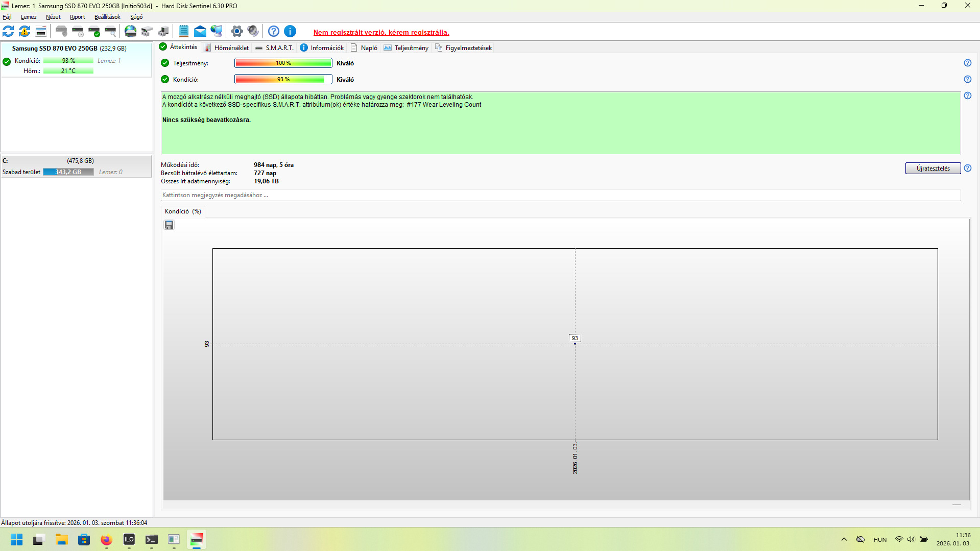Click the save icon above the graph
The image size is (980, 551).
tap(169, 225)
